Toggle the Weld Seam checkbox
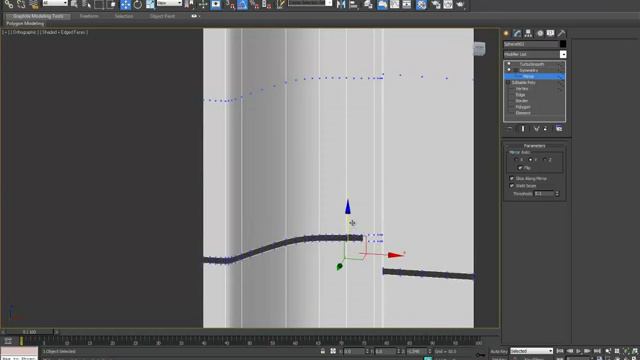640x360 pixels. click(512, 186)
